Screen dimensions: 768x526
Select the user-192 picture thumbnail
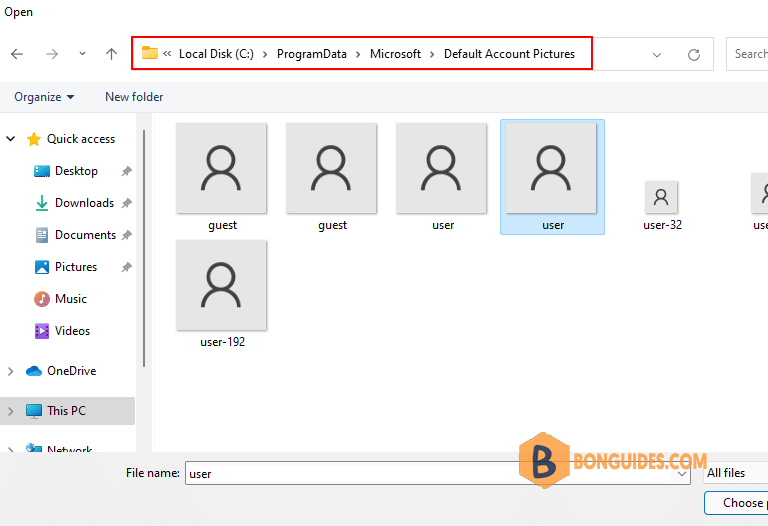[221, 285]
